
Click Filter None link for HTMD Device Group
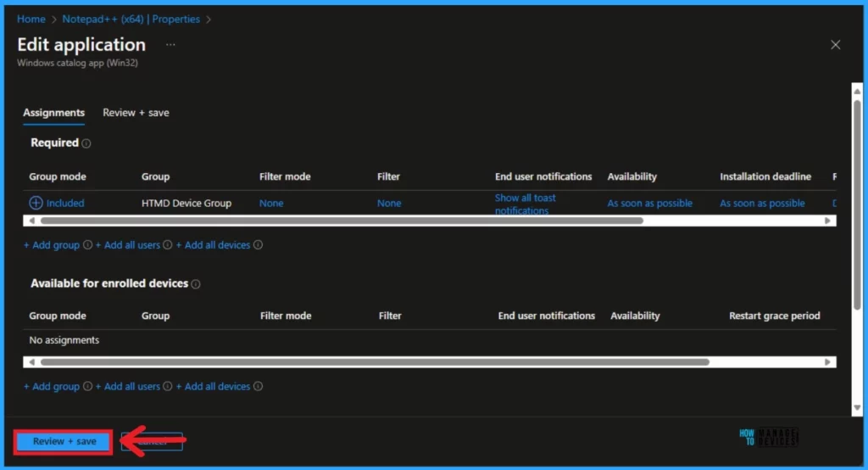(389, 203)
